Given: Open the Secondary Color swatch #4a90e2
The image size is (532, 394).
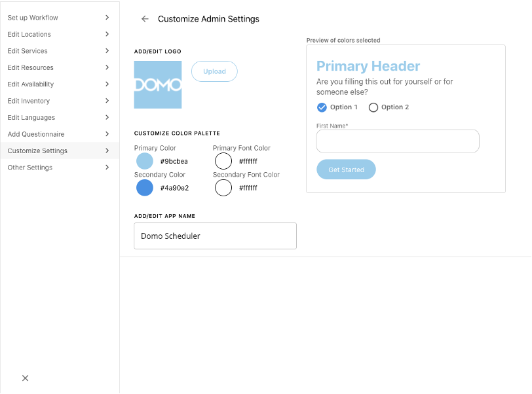Looking at the screenshot, I should click(144, 188).
